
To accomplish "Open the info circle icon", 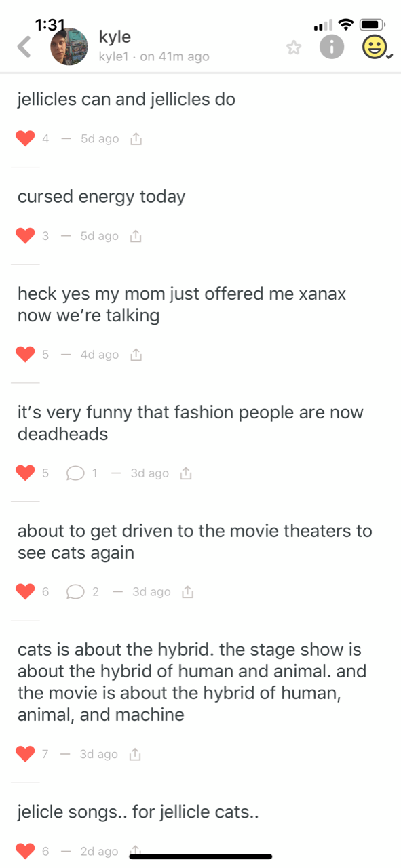I will (332, 47).
